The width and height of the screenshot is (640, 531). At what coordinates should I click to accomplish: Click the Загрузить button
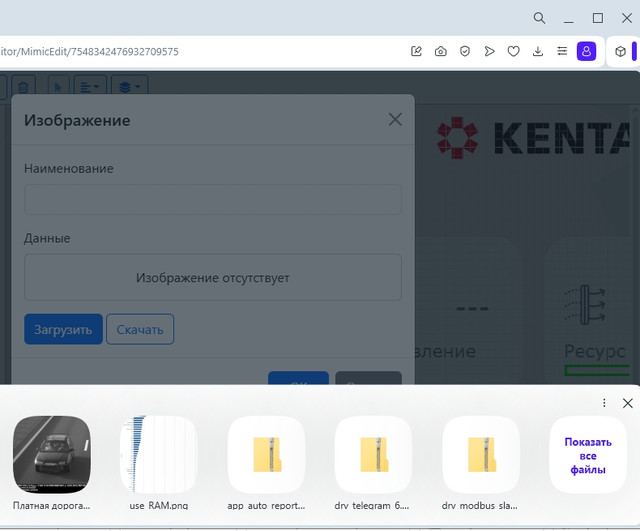click(x=63, y=329)
